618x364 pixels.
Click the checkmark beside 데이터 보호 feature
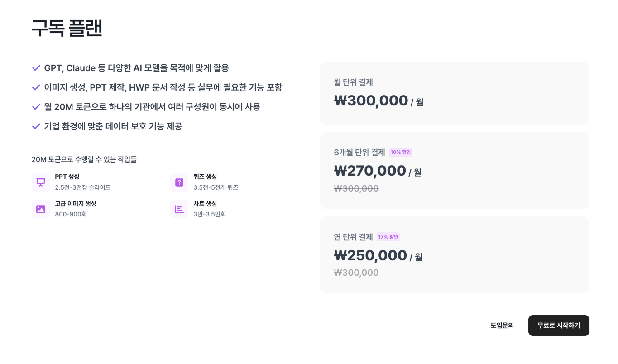(36, 126)
